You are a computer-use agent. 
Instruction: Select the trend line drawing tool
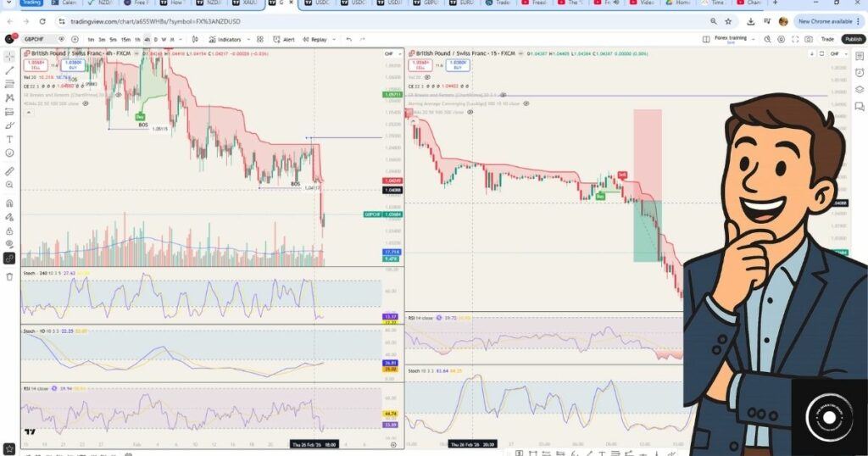click(9, 70)
